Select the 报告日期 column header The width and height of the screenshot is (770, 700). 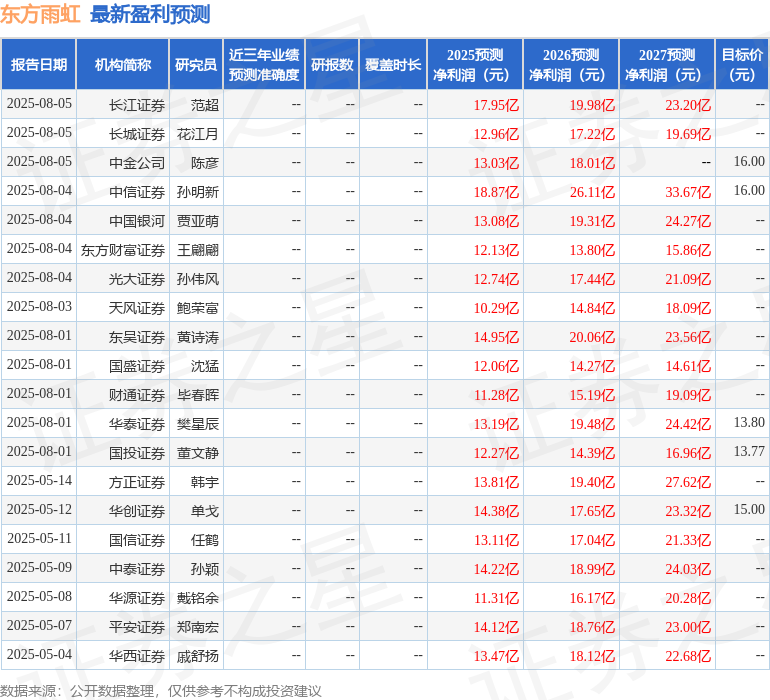tap(39, 64)
